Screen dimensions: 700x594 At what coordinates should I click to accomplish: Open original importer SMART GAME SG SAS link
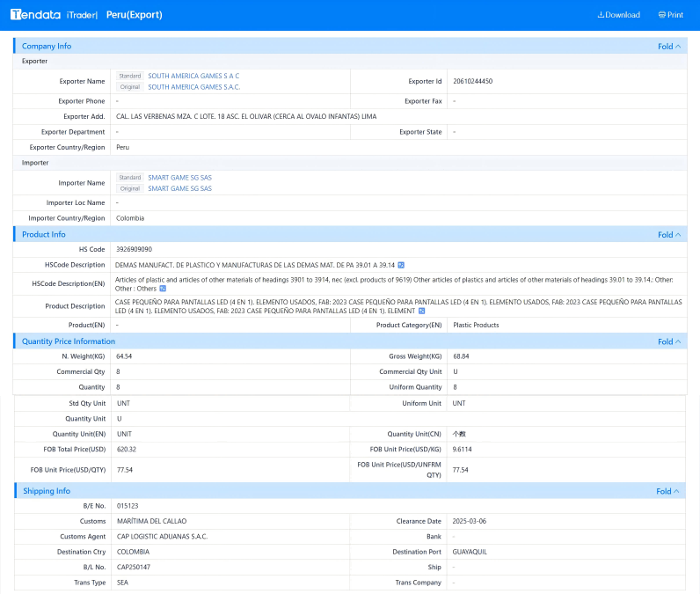coord(180,189)
